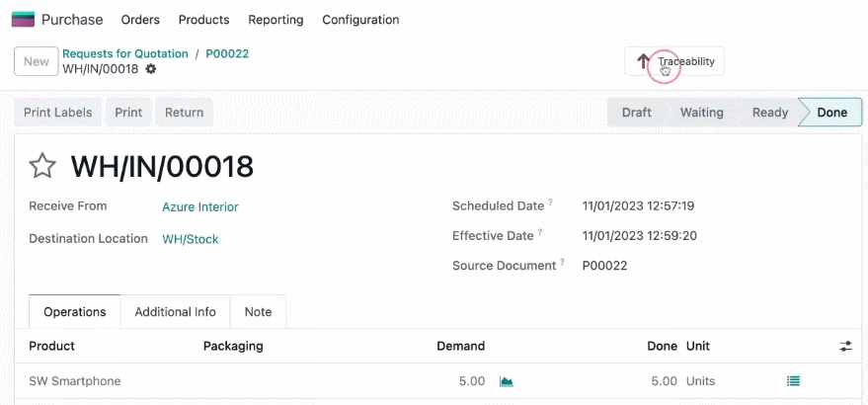Open the gear settings icon beside WH/IN/00018
Image resolution: width=868 pixels, height=405 pixels.
coord(150,69)
